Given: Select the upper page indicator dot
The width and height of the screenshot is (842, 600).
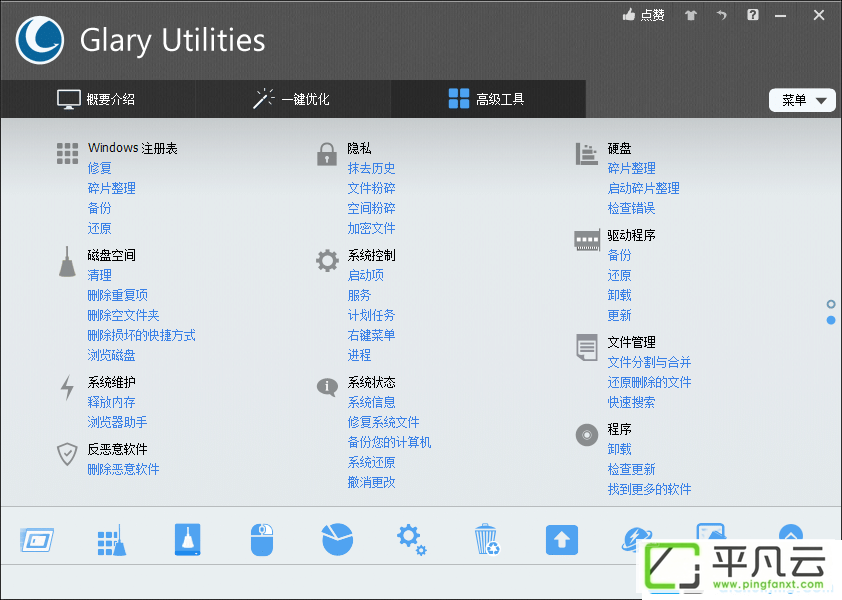Looking at the screenshot, I should pos(831,304).
